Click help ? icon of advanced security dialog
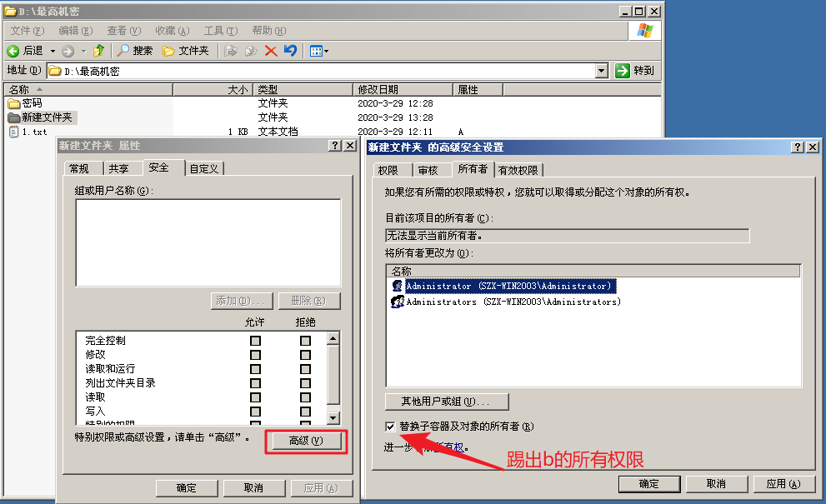The image size is (826, 504). pos(798,147)
